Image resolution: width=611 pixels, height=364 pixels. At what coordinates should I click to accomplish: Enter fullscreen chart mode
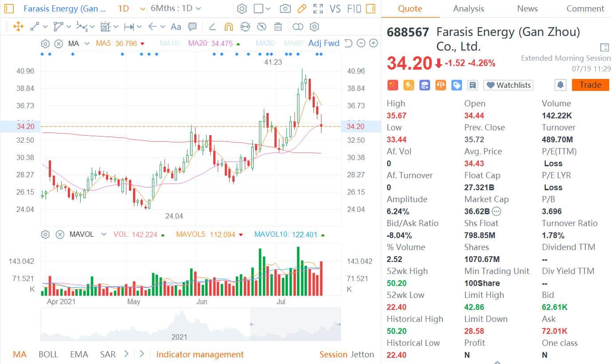[318, 8]
